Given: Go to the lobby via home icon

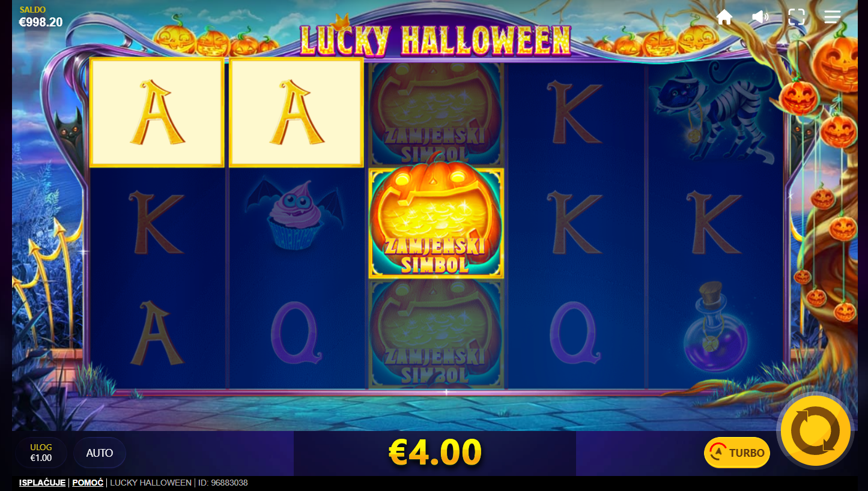Looking at the screenshot, I should pyautogui.click(x=724, y=17).
